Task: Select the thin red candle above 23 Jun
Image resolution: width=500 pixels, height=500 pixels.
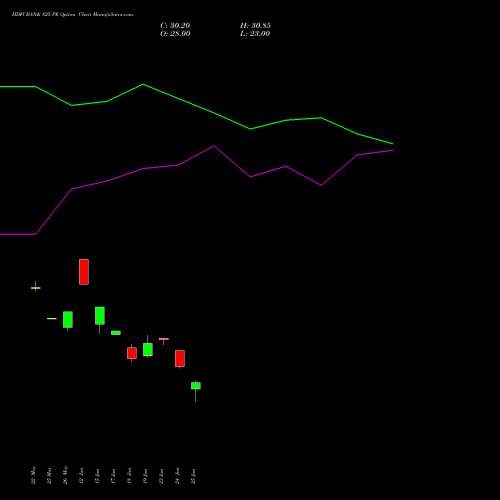Action: (164, 339)
